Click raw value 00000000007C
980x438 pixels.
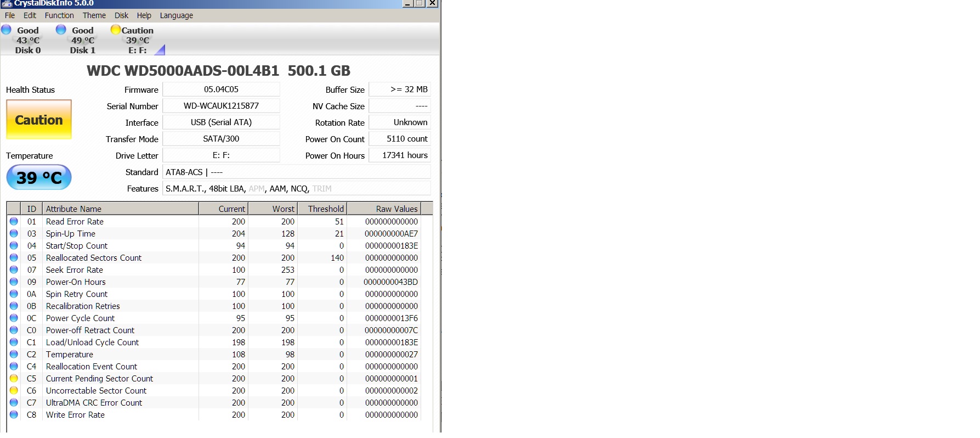click(x=391, y=330)
